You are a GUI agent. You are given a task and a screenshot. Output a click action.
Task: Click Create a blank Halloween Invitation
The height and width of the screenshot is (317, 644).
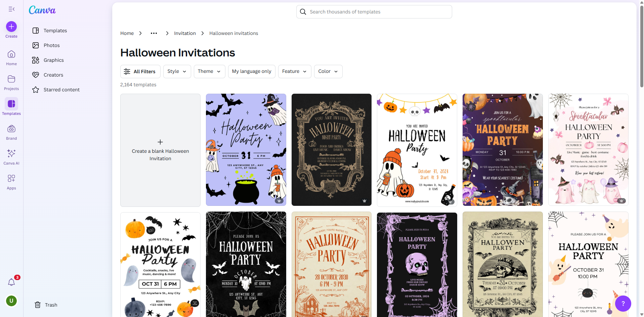160,150
